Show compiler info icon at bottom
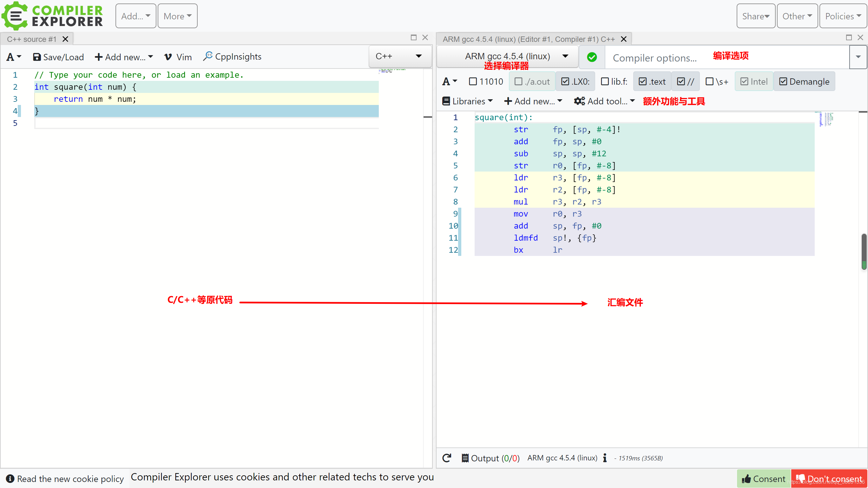868x488 pixels. (x=605, y=458)
